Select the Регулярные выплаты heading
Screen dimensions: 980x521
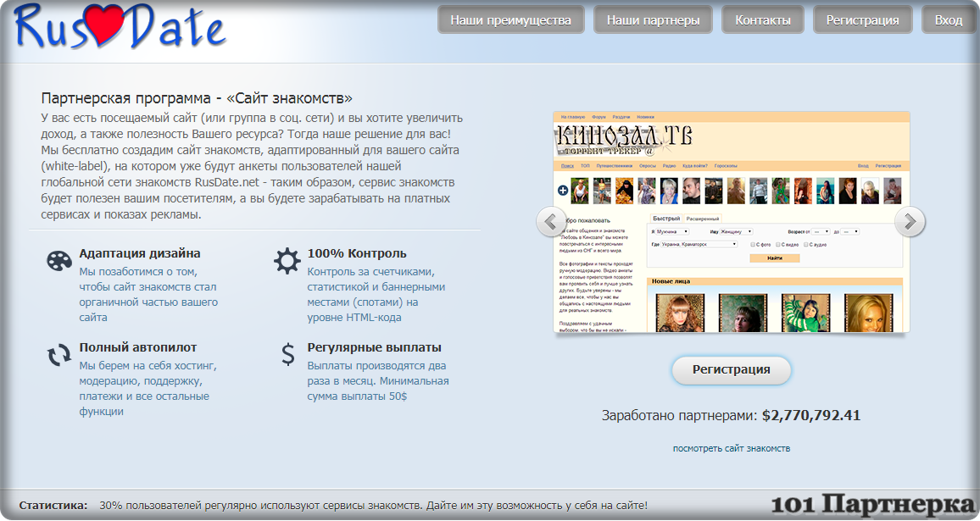(x=374, y=347)
